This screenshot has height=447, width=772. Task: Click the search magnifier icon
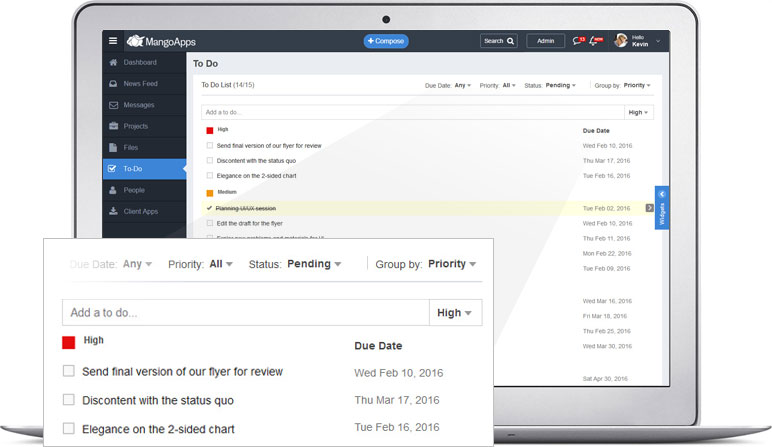pyautogui.click(x=511, y=41)
